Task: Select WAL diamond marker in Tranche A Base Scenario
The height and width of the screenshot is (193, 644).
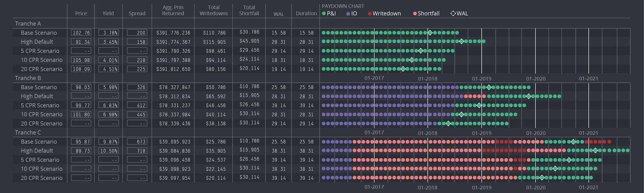Action: pyautogui.click(x=430, y=33)
